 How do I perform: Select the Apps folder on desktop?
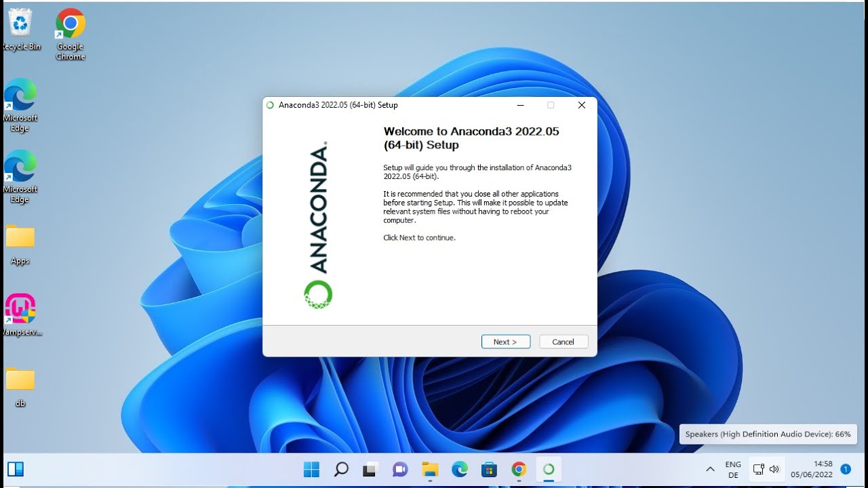pyautogui.click(x=20, y=245)
